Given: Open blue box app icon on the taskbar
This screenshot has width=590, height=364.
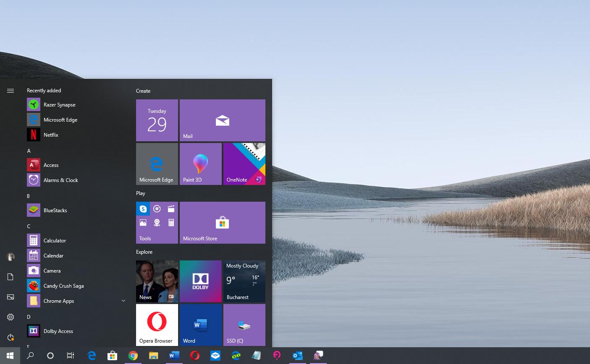Looking at the screenshot, I should coord(215,356).
